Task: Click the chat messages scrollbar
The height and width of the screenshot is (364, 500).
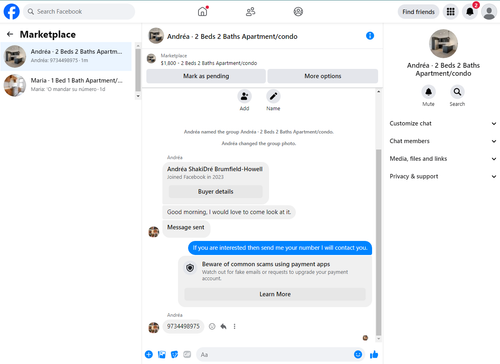Action: pyautogui.click(x=378, y=242)
